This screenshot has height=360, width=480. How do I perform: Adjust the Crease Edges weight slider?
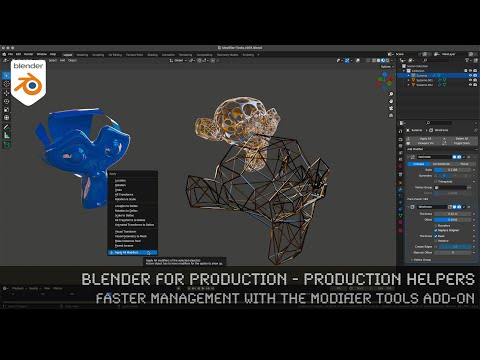click(x=455, y=246)
